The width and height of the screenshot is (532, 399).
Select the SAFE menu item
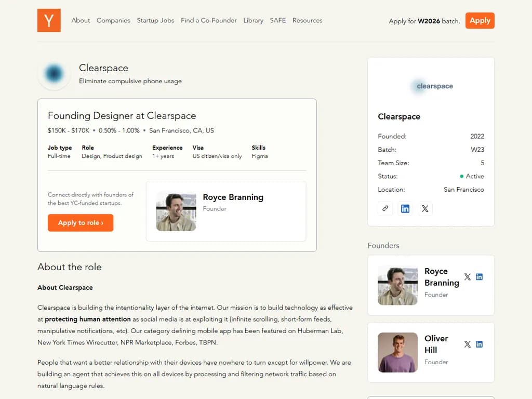coord(278,21)
